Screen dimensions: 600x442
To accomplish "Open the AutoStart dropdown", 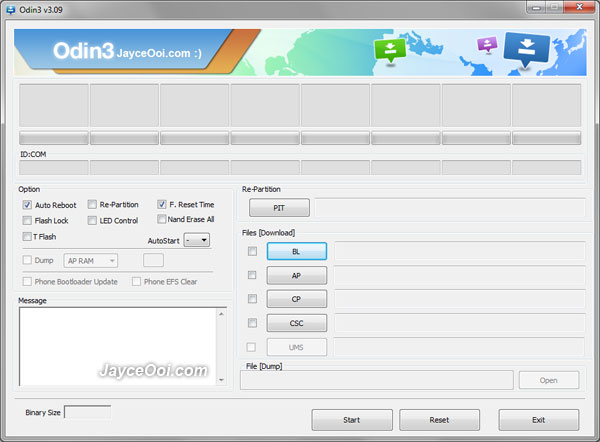I will [197, 240].
